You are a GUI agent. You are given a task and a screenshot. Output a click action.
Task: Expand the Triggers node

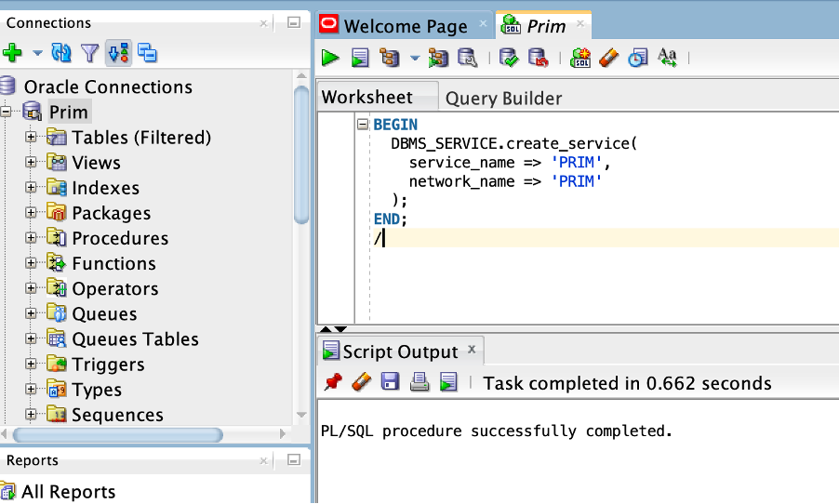pyautogui.click(x=31, y=364)
